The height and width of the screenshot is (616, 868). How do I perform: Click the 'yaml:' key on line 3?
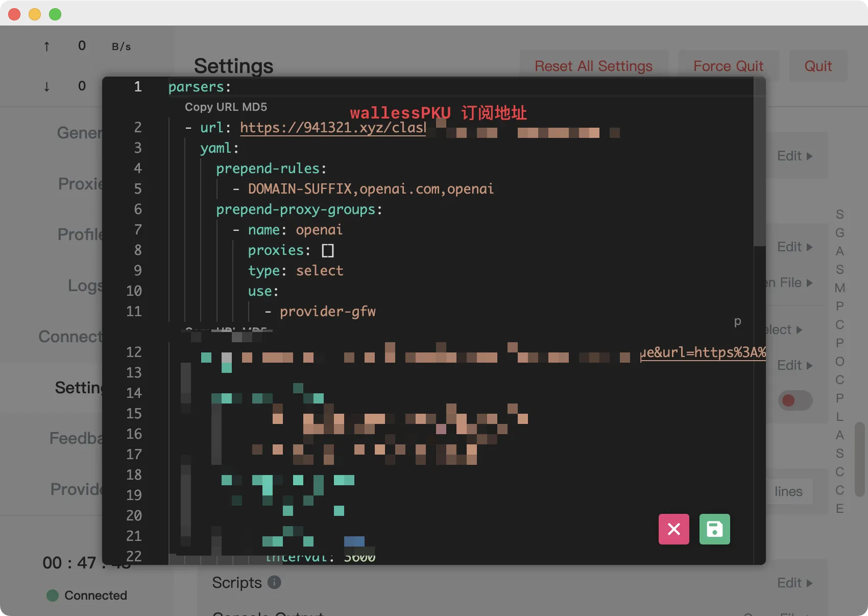(x=220, y=148)
